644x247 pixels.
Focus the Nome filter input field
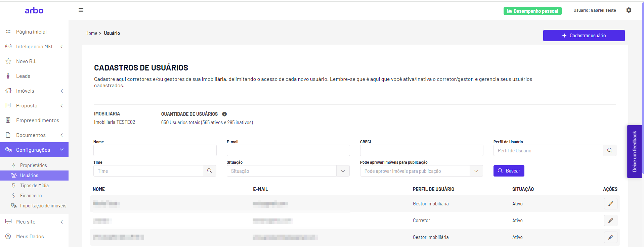(155, 150)
